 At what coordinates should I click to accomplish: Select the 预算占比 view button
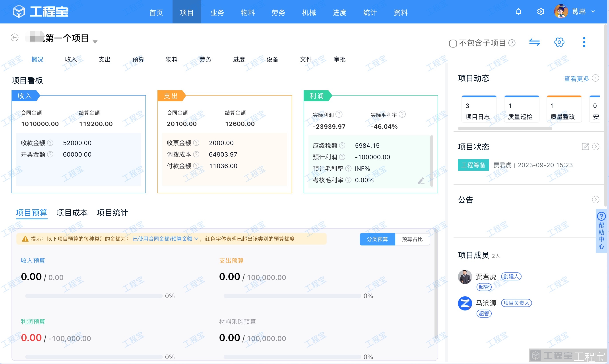pos(412,239)
